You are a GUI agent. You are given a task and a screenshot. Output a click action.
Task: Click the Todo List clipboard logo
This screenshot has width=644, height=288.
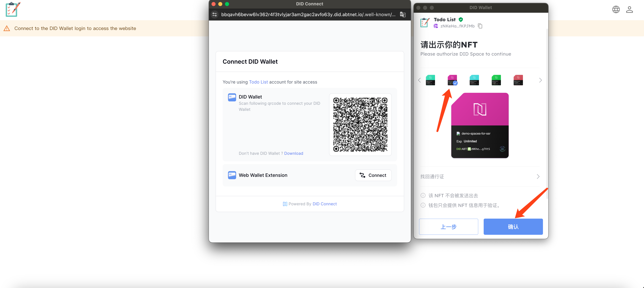point(13,9)
